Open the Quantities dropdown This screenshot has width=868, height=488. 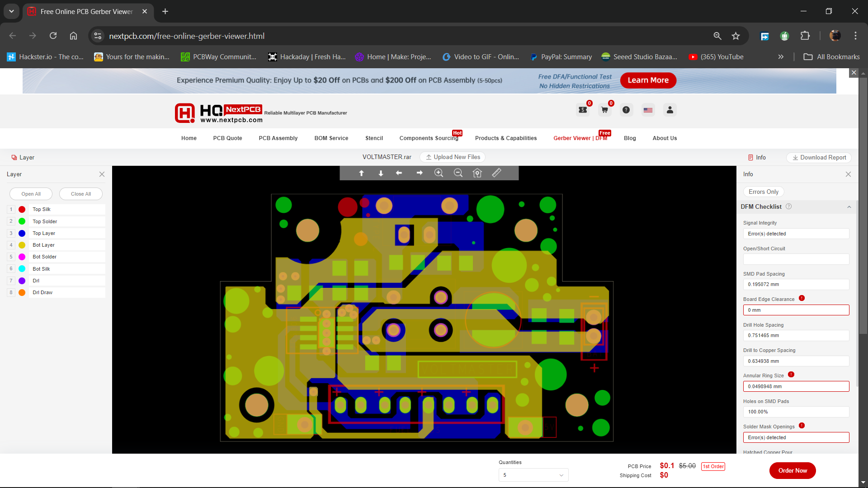click(533, 475)
